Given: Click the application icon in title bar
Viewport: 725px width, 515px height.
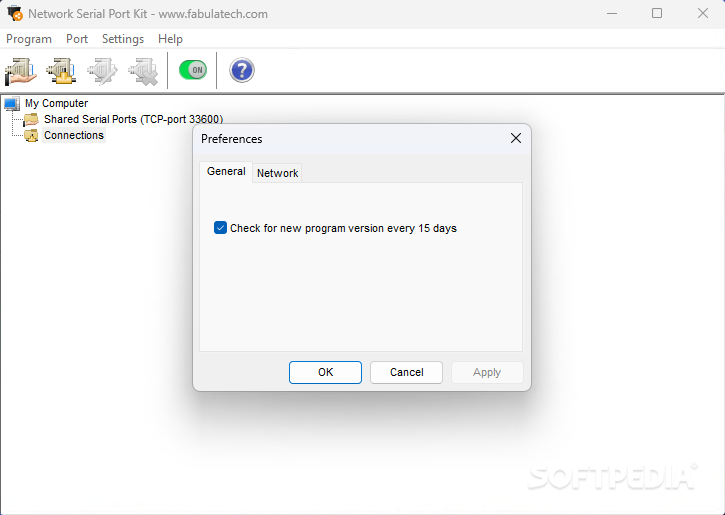Looking at the screenshot, I should [x=15, y=13].
